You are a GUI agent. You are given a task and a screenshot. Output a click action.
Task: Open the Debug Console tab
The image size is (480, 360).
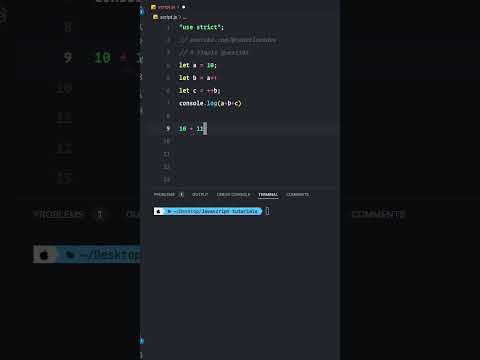point(233,195)
